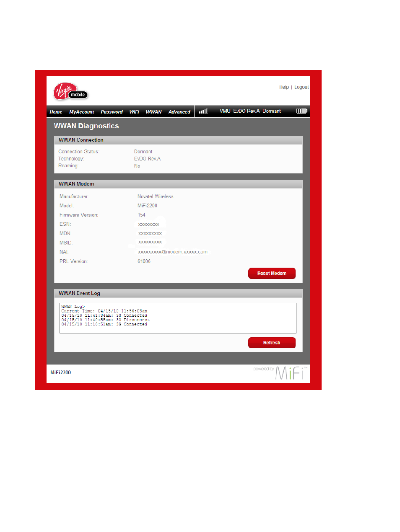This screenshot has height=532, width=400.
Task: Select the 11:41:34am 3G Connected log entry
Action: coord(104,315)
